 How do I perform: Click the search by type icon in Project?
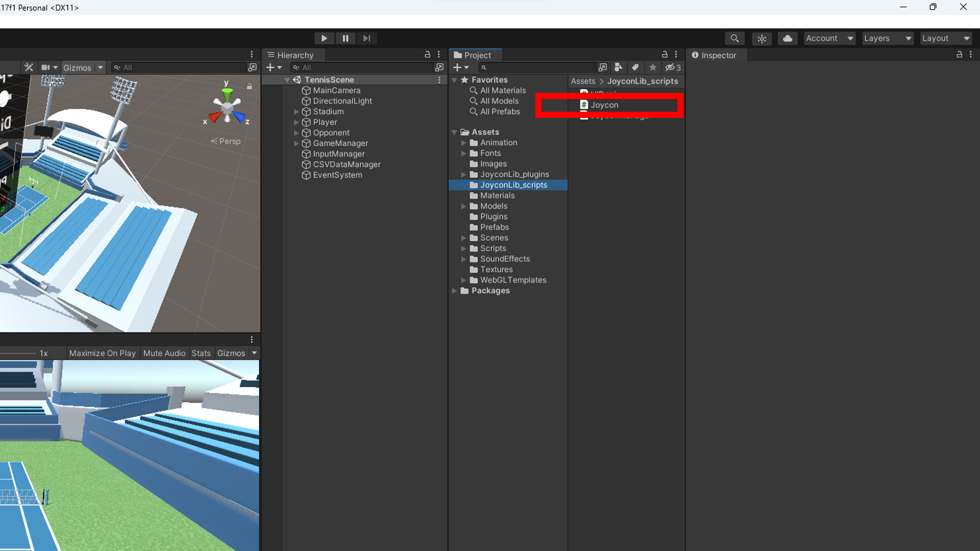pos(618,67)
